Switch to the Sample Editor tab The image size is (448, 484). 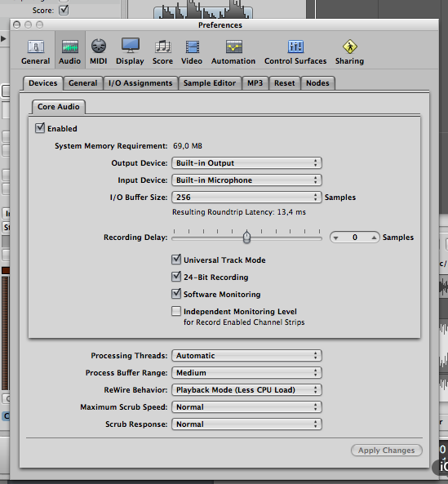(x=210, y=83)
